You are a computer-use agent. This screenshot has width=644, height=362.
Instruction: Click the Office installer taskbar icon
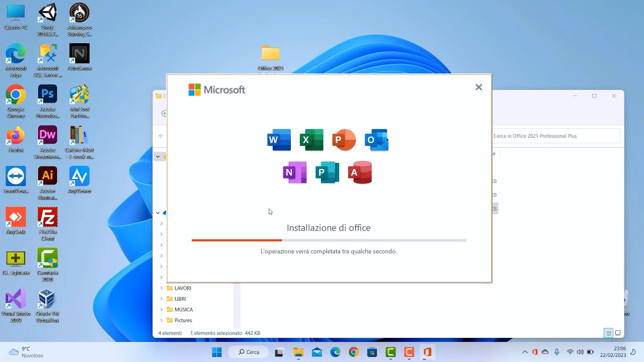[427, 352]
